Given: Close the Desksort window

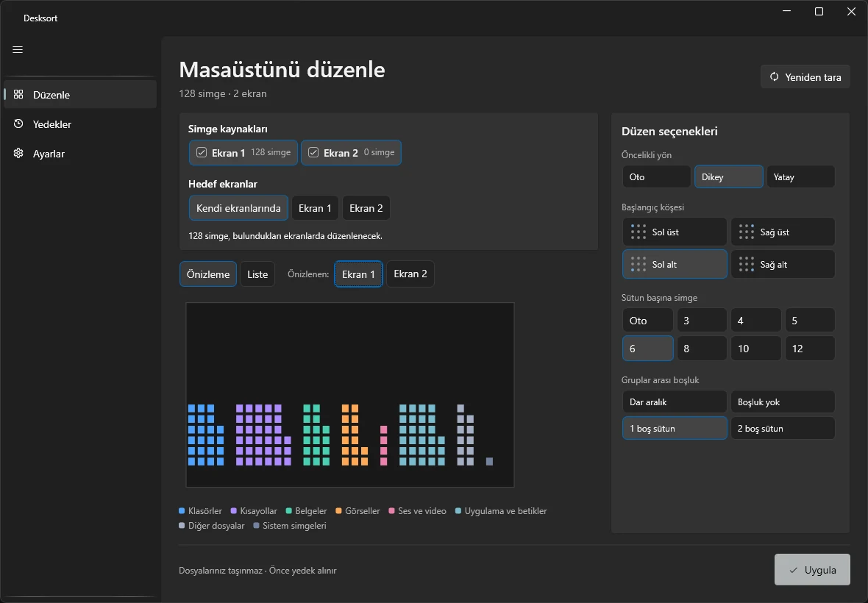Looking at the screenshot, I should click(x=851, y=12).
